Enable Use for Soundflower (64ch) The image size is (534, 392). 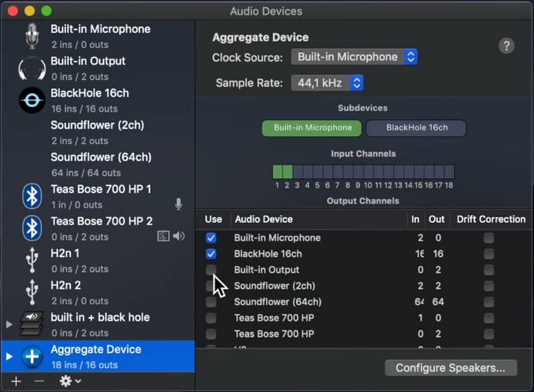211,302
